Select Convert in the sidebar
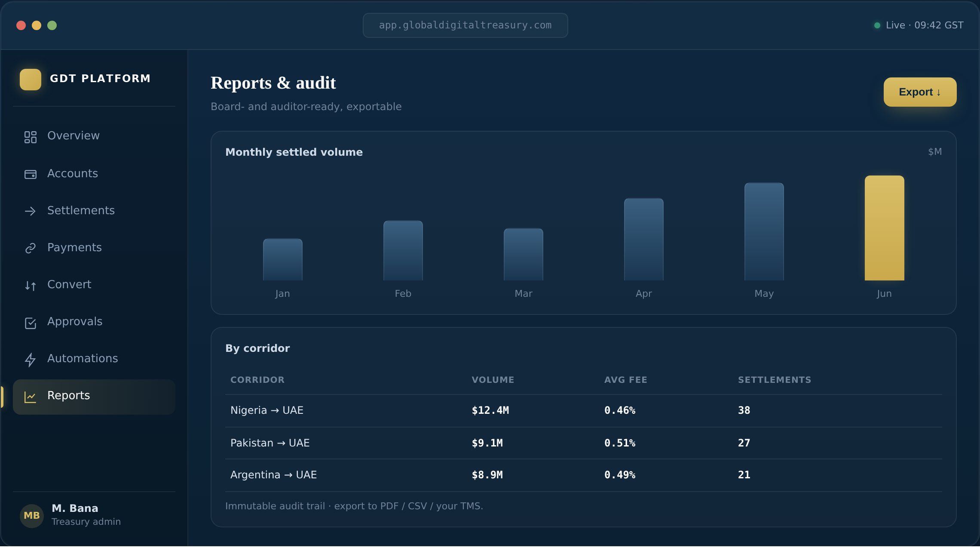 point(94,285)
